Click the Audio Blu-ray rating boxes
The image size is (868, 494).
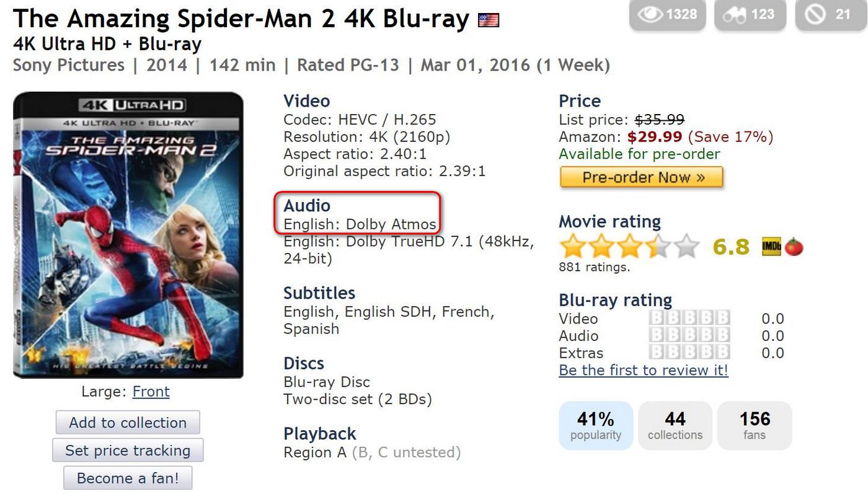point(689,336)
